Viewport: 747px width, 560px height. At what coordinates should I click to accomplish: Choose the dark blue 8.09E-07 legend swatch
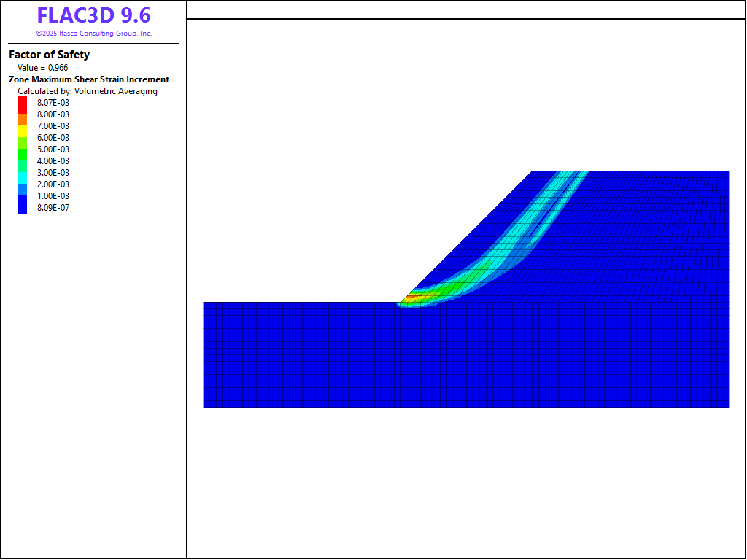coord(22,206)
